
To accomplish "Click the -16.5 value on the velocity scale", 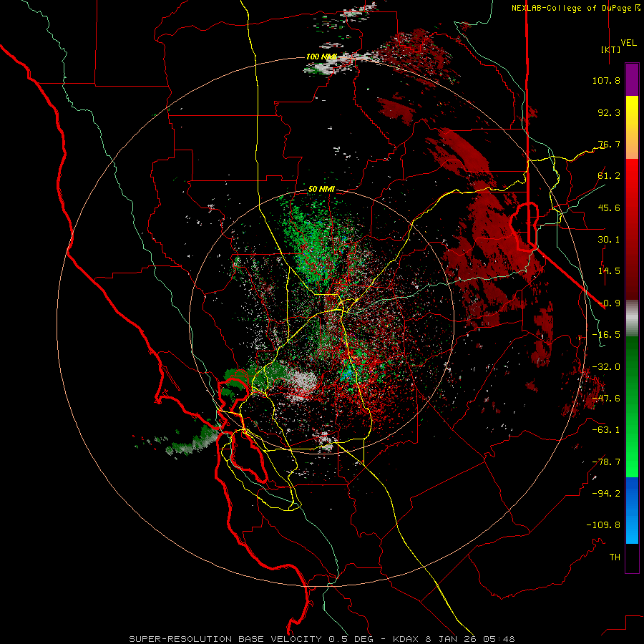I will pyautogui.click(x=606, y=335).
